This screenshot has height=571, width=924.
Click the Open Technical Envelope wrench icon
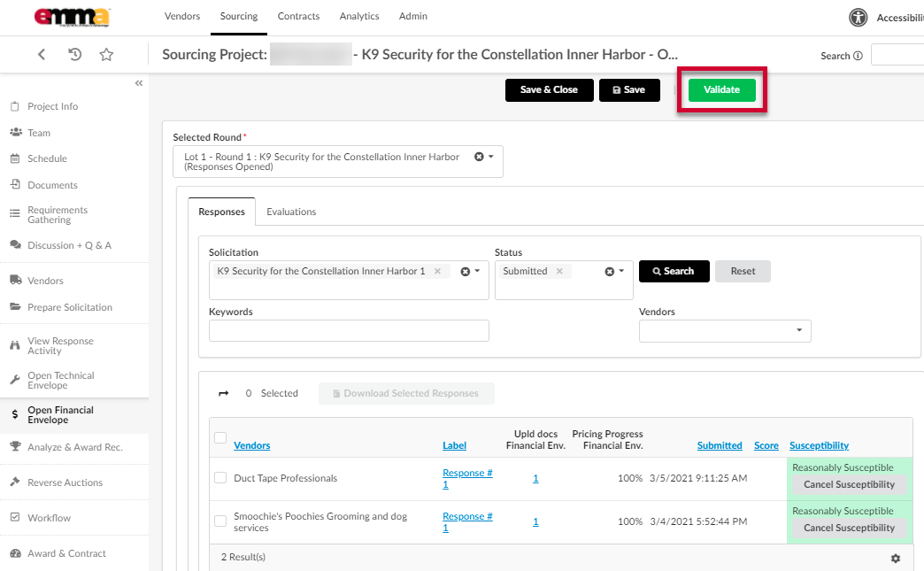point(15,380)
